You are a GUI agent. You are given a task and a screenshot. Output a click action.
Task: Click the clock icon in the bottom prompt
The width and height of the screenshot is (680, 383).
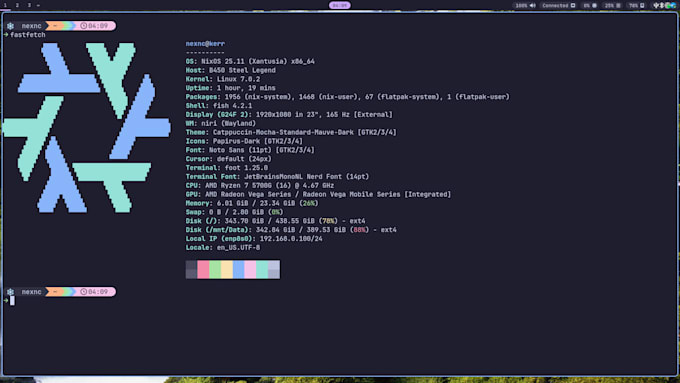pyautogui.click(x=84, y=292)
